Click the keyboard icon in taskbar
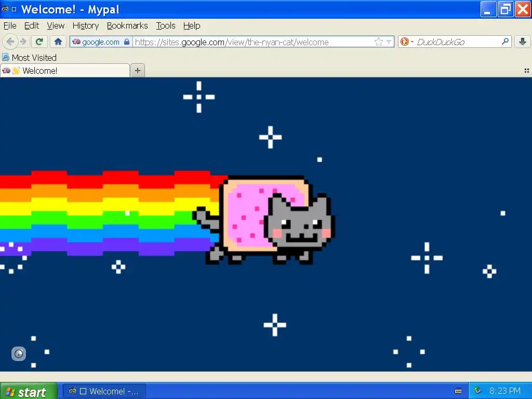 click(458, 391)
